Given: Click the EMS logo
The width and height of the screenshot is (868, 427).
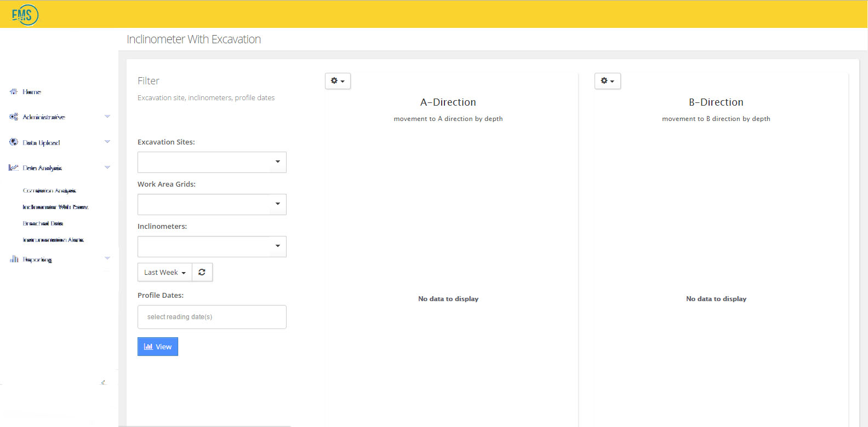Looking at the screenshot, I should tap(25, 15).
